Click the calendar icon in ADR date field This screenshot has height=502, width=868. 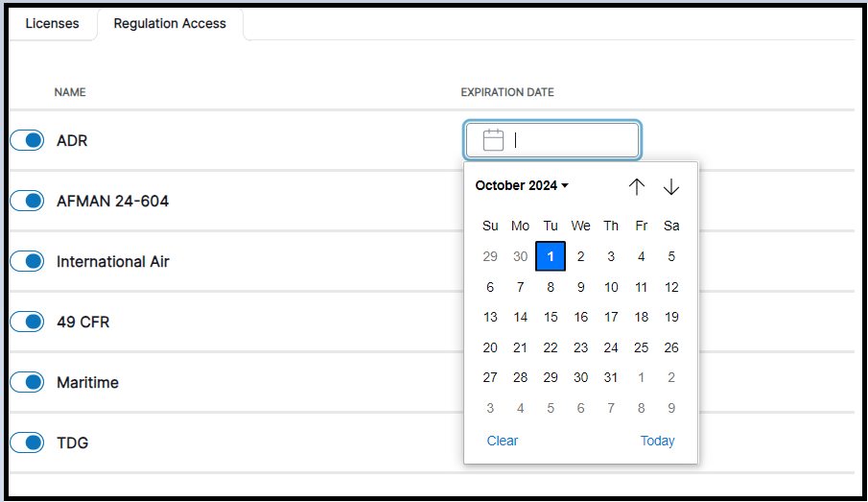pos(493,140)
